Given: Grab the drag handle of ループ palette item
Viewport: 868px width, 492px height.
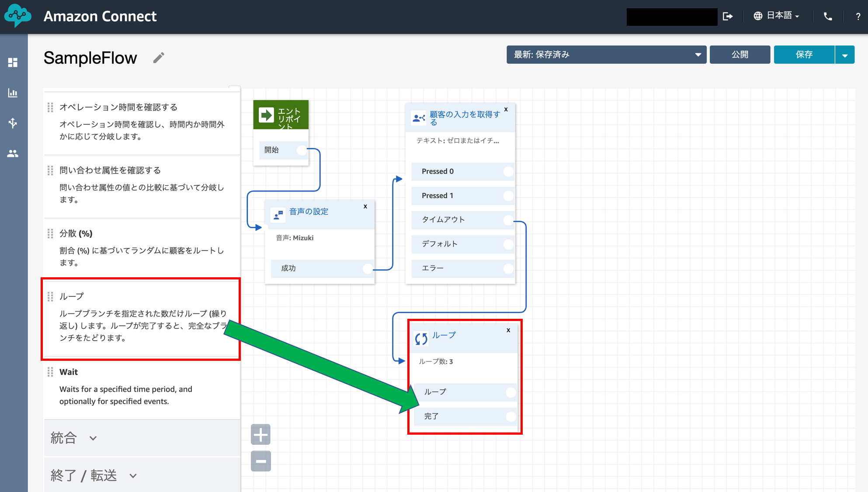Looking at the screenshot, I should click(50, 297).
